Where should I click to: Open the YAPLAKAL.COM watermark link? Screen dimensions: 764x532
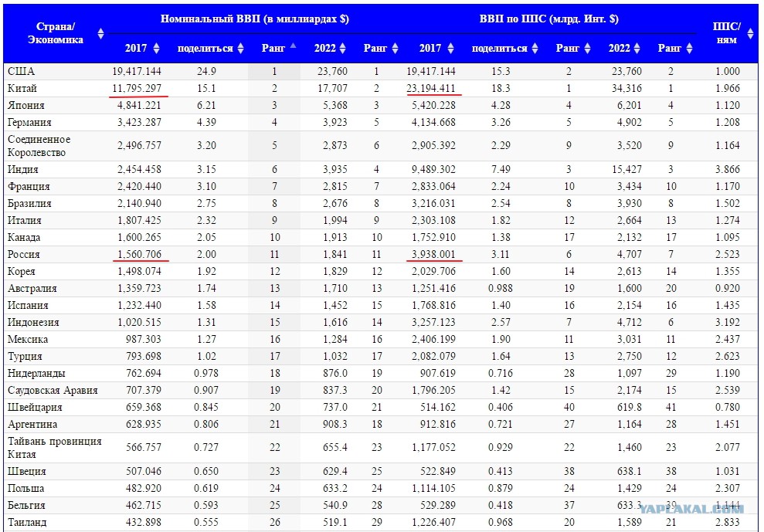coord(692,509)
